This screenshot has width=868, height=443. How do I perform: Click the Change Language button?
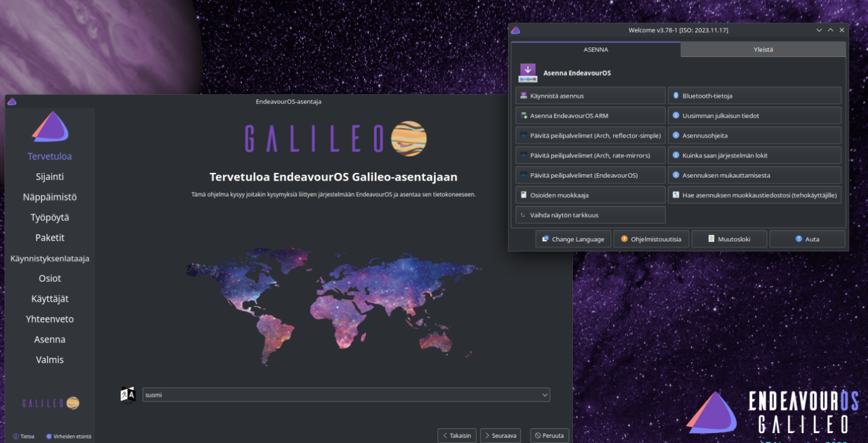(x=573, y=239)
